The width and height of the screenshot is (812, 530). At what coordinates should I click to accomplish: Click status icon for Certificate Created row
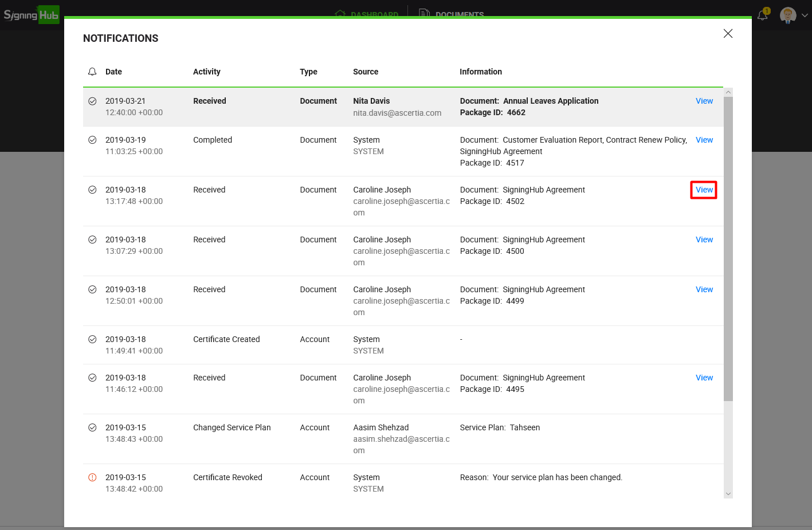pyautogui.click(x=92, y=339)
